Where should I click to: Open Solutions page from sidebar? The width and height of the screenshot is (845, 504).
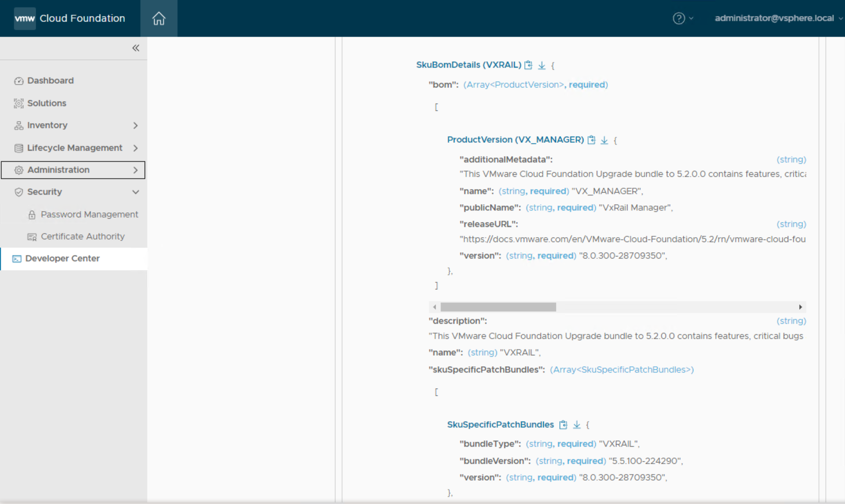click(47, 103)
